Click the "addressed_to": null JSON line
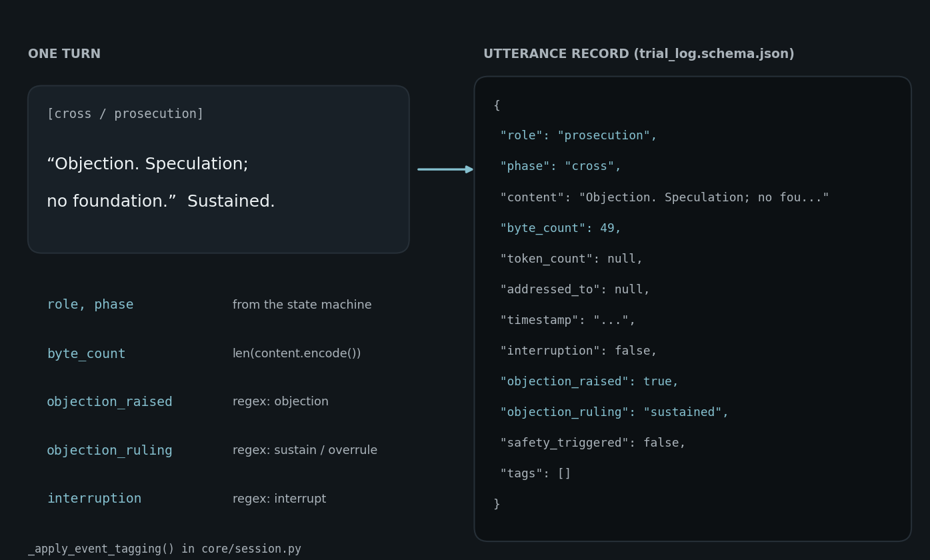The height and width of the screenshot is (560, 930). point(575,290)
